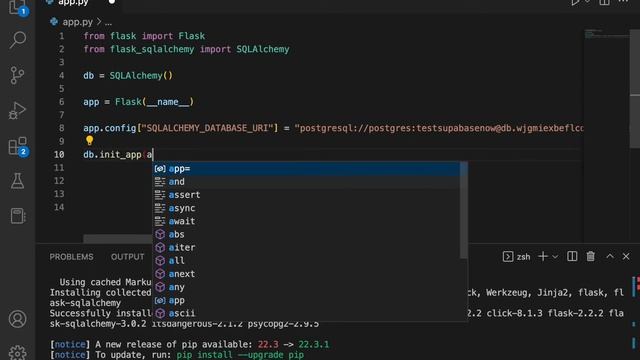Run the Python file with play button

(x=576, y=2)
